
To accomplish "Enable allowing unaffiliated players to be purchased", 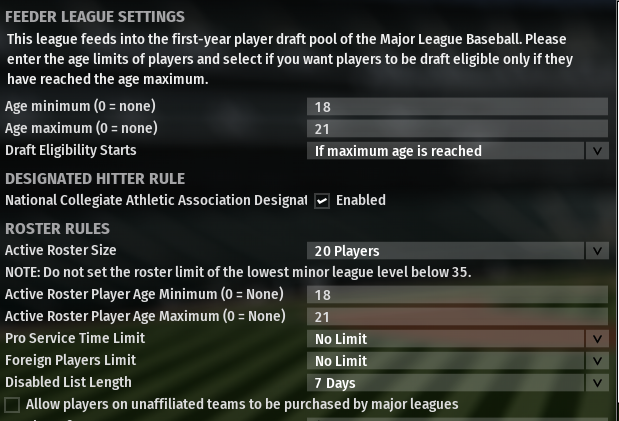I will [x=13, y=405].
